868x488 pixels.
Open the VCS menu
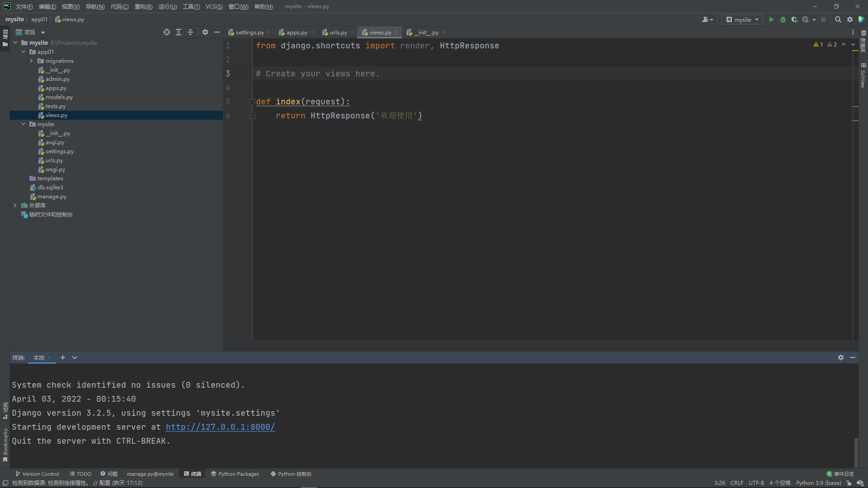coord(214,6)
